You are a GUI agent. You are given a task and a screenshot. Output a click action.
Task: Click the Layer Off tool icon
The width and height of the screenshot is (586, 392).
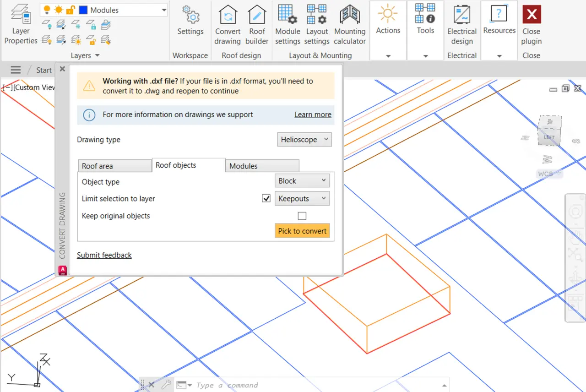(x=46, y=24)
